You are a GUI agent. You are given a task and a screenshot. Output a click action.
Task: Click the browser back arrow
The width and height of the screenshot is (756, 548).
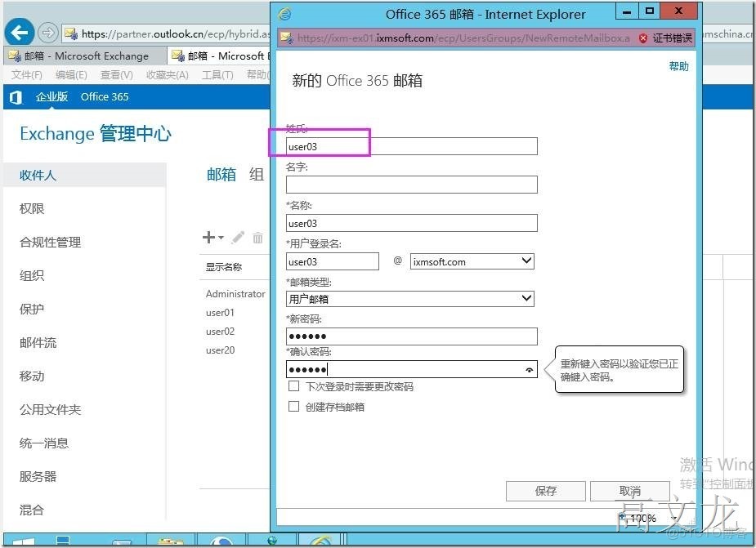coord(18,33)
